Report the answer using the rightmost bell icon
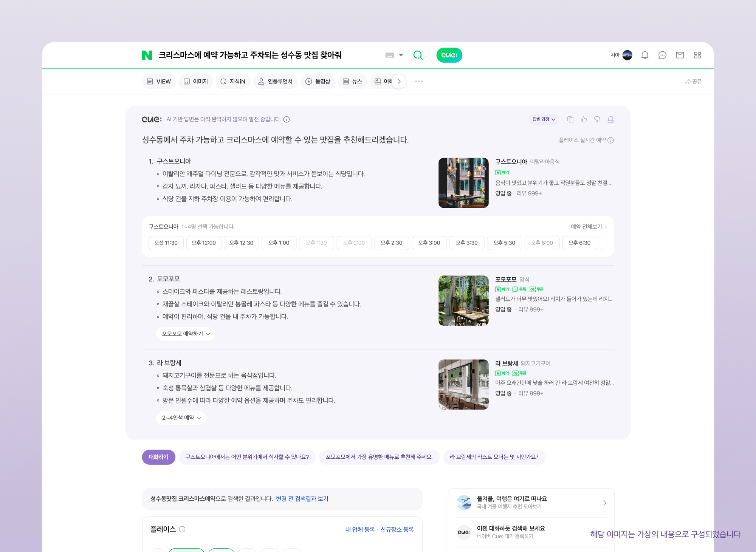Screen dimensions: 756x552 pyautogui.click(x=610, y=119)
